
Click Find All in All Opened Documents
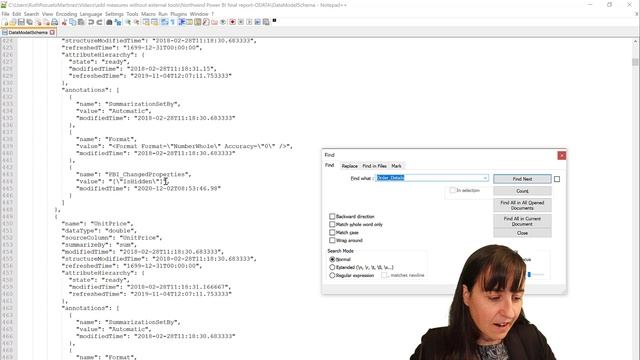[522, 205]
